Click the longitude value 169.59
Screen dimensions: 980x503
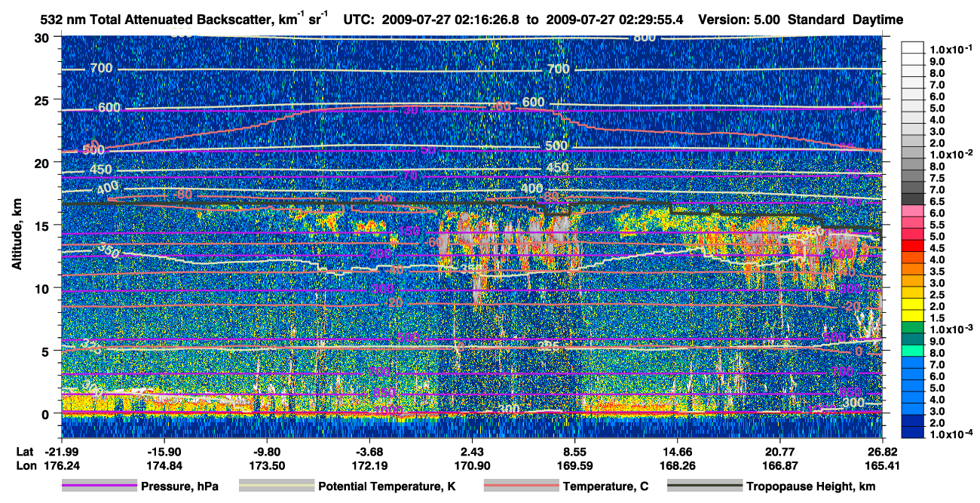tap(575, 465)
